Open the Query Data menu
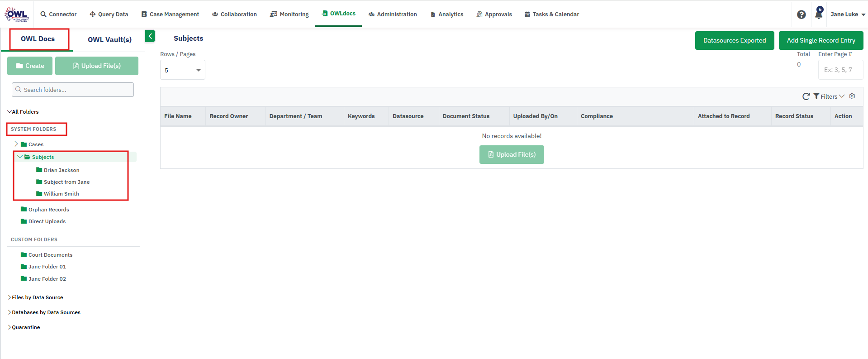 (109, 14)
